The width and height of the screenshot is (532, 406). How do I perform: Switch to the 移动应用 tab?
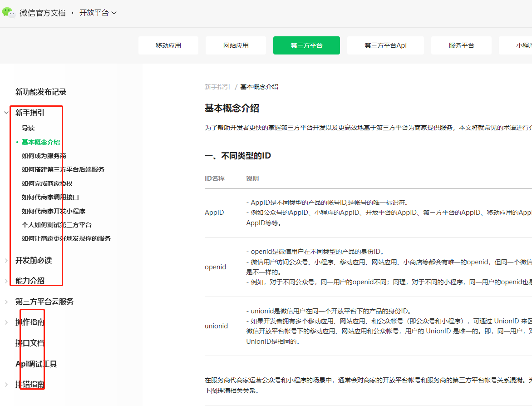pos(168,45)
